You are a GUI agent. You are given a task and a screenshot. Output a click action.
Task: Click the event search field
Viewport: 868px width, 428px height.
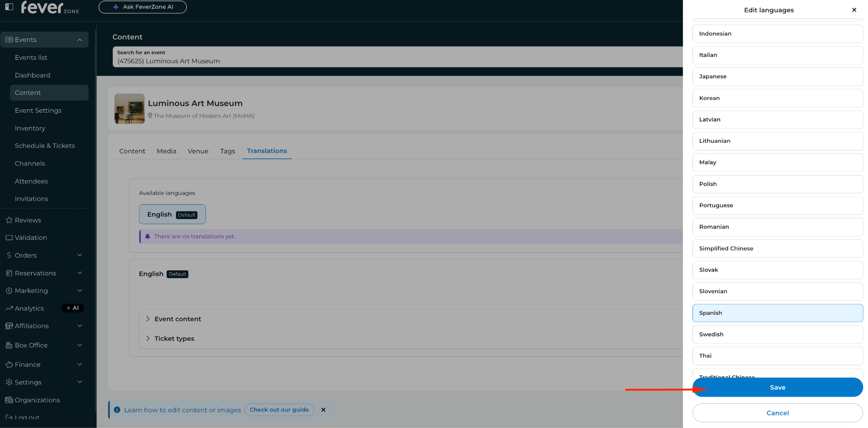coord(398,57)
